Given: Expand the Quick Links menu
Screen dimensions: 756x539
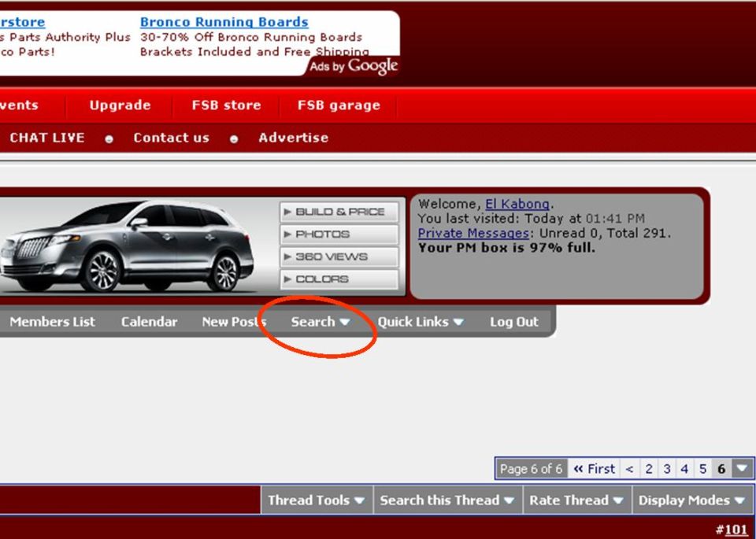Looking at the screenshot, I should click(x=420, y=322).
